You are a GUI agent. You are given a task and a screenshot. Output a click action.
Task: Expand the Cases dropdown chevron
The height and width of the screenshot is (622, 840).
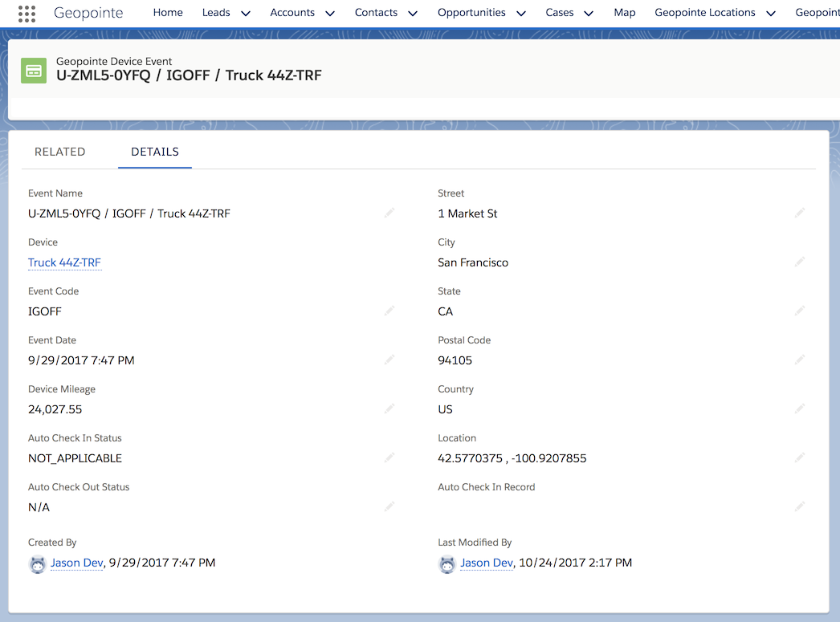(589, 14)
